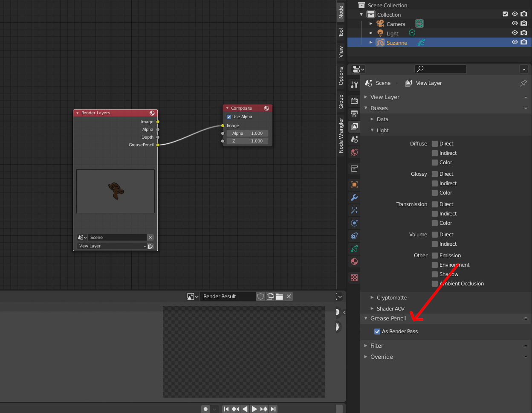Open the Grease Pencil data tab icon
This screenshot has height=413, width=532.
(x=354, y=248)
